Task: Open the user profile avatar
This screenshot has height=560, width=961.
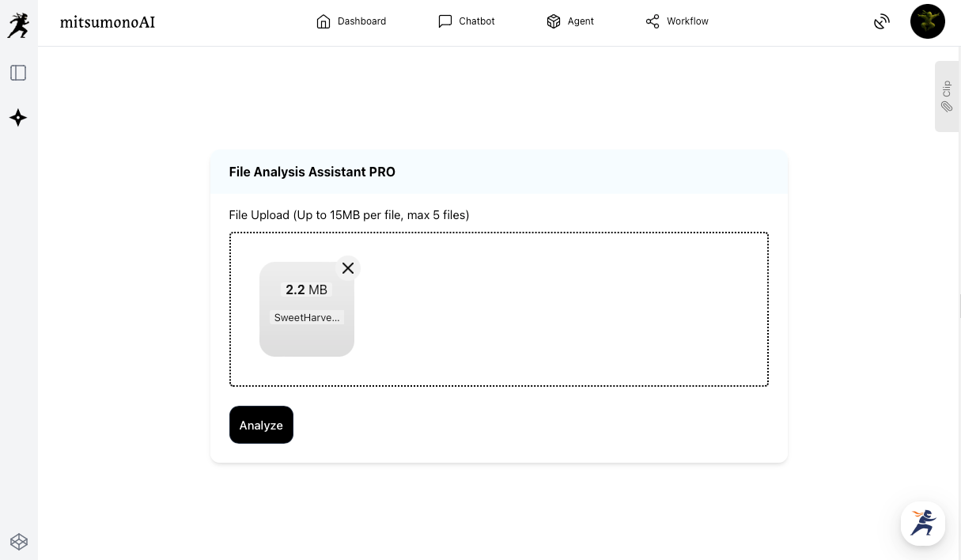Action: coord(927,21)
